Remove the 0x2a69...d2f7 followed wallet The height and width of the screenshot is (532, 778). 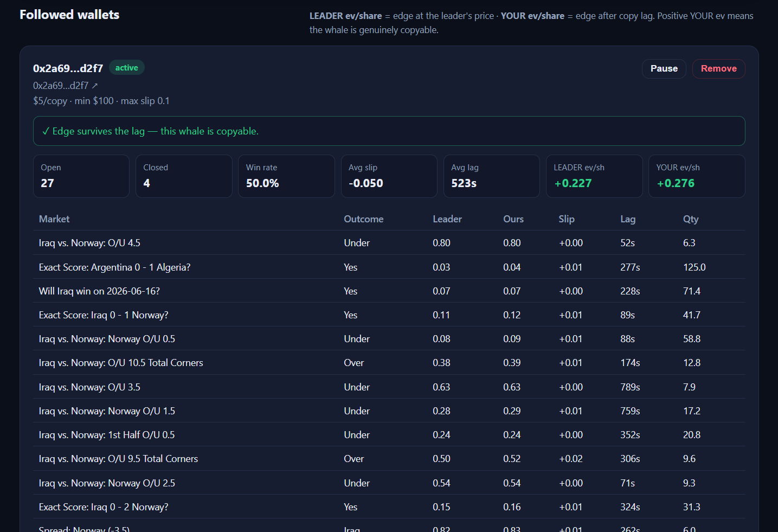(x=719, y=69)
